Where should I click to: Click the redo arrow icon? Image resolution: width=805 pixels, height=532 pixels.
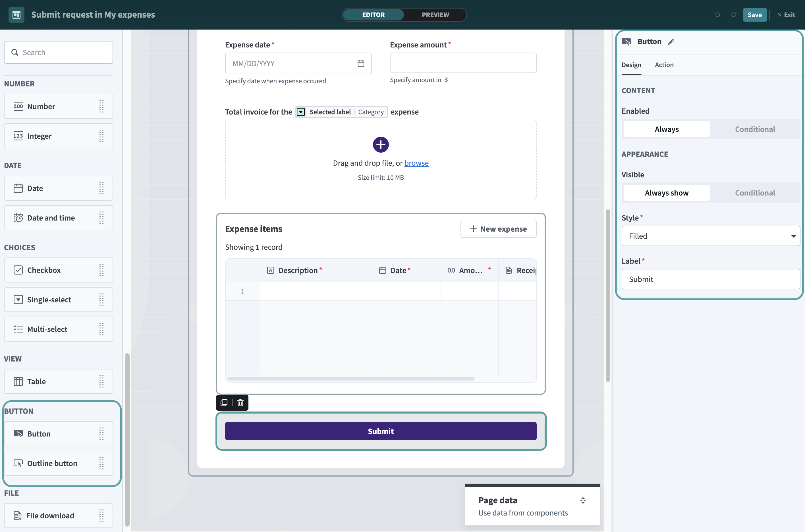tap(733, 15)
